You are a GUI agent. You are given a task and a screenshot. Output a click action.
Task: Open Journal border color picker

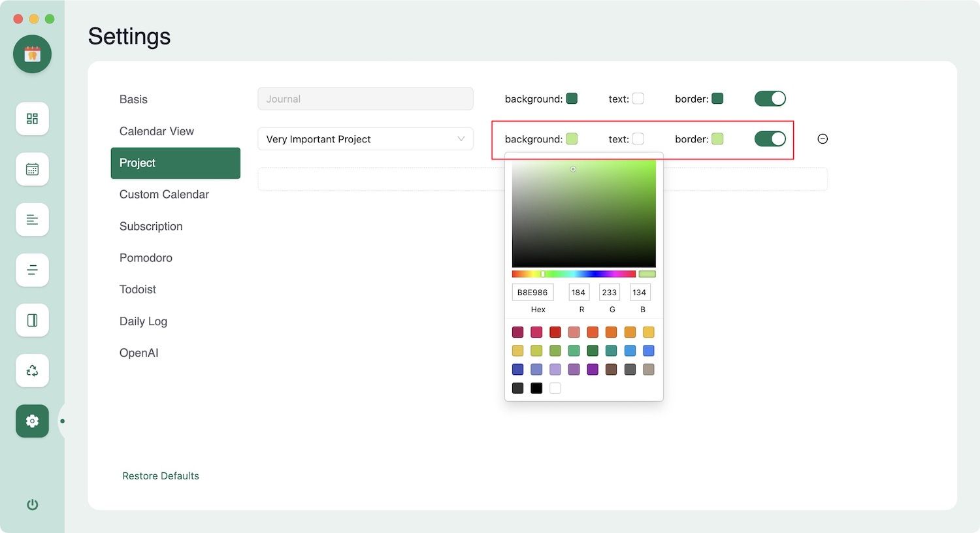(717, 99)
